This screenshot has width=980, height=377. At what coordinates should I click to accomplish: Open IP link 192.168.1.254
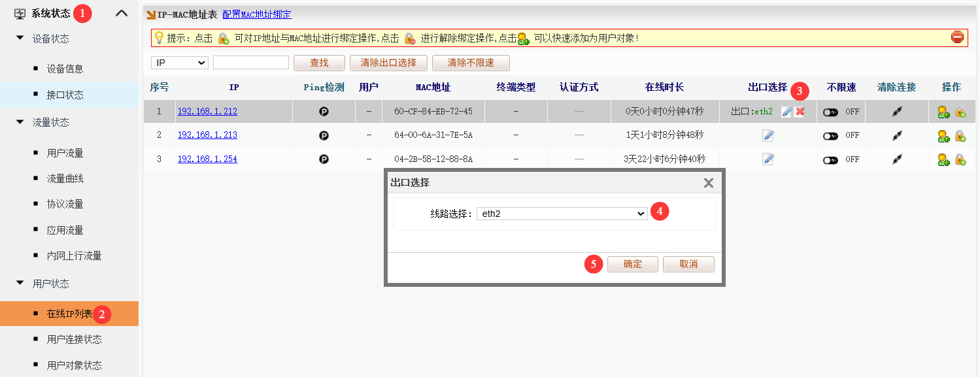(x=207, y=159)
